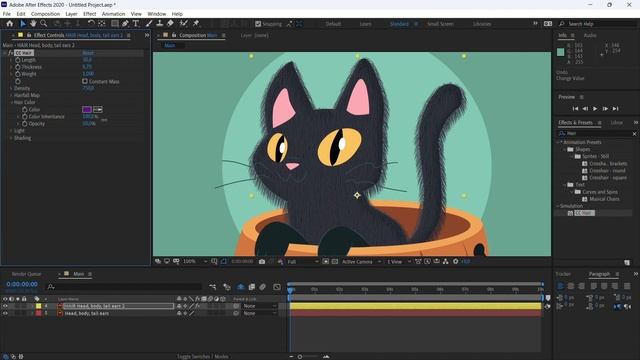Click the Thickness stopwatch icon

(18, 67)
